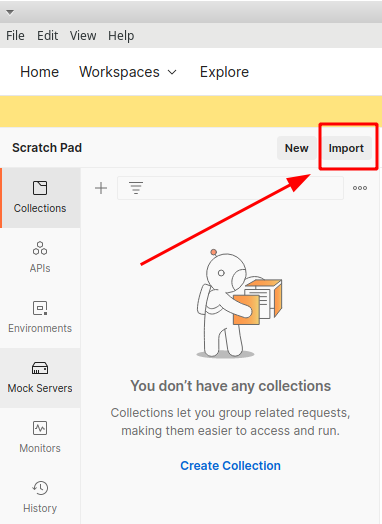Click the plus icon to add collection
Viewport: 382px width, 524px height.
pos(101,188)
